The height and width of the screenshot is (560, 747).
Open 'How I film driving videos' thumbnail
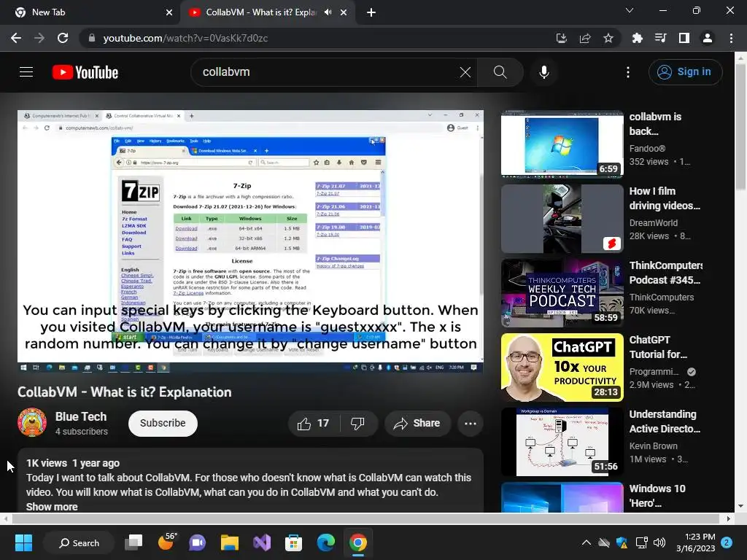pyautogui.click(x=562, y=219)
